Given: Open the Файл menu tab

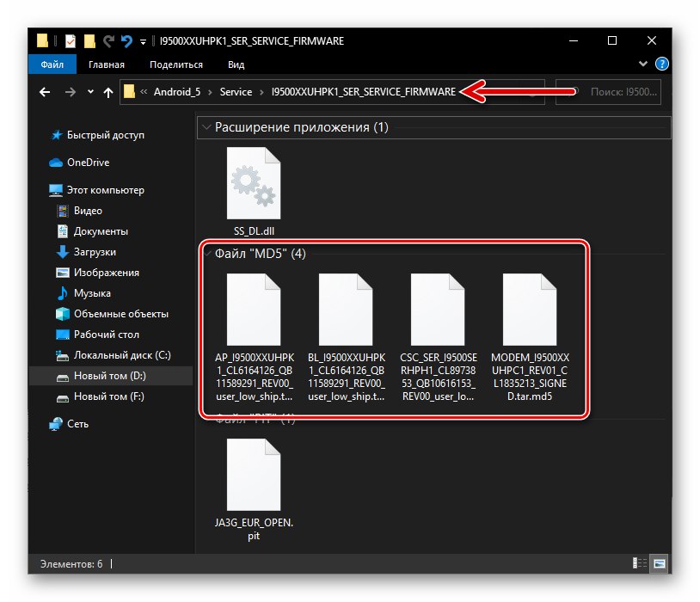Looking at the screenshot, I should click(x=52, y=64).
